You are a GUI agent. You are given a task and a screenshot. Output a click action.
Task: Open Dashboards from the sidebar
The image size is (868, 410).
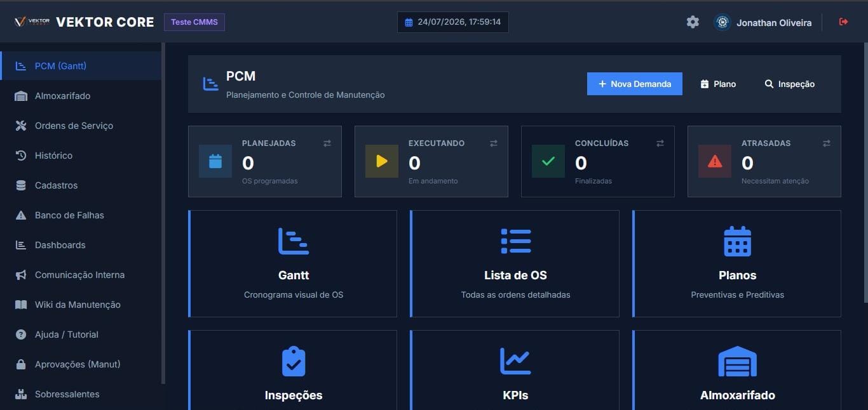tap(81, 245)
